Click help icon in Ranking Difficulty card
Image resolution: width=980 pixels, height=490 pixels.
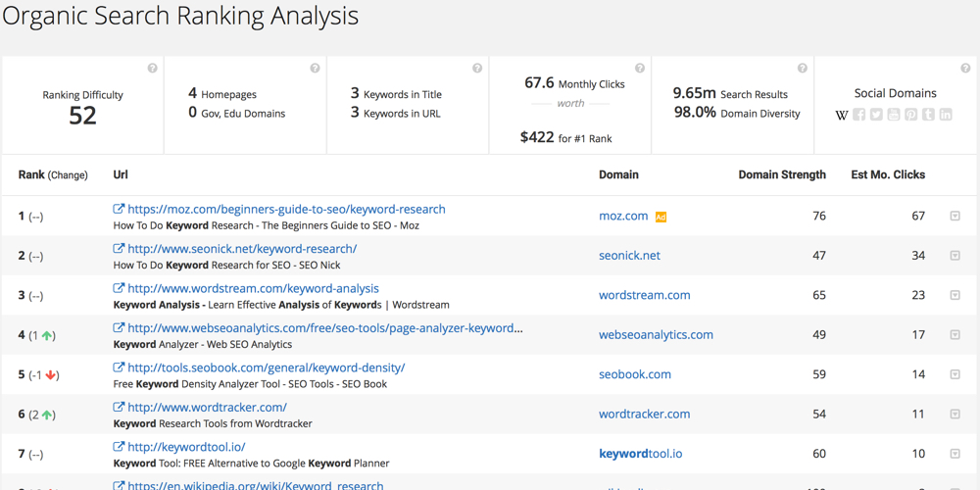(153, 69)
